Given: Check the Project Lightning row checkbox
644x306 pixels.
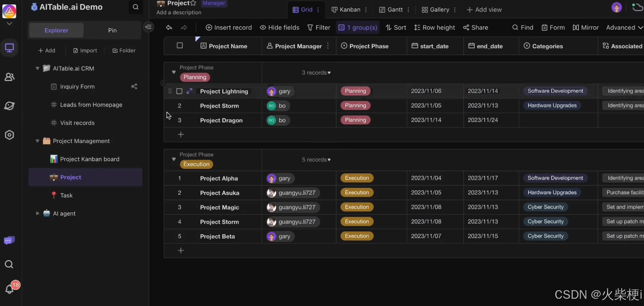Looking at the screenshot, I should coord(179,91).
